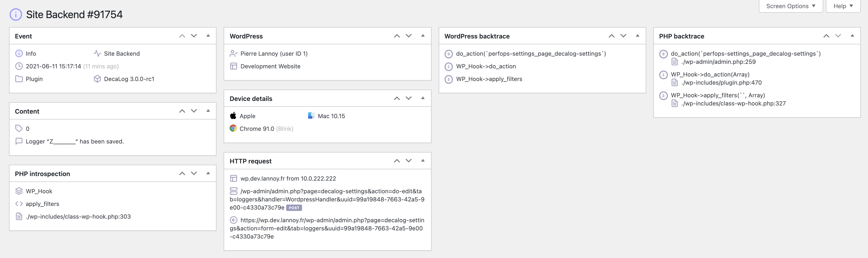
Task: Click the user icon beside Pierre Lannoy
Action: [x=233, y=54]
